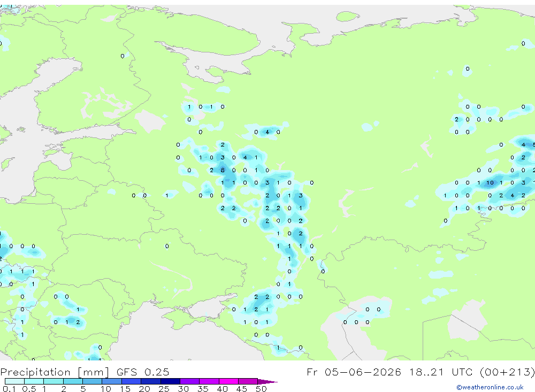The width and height of the screenshot is (535, 392).
Task: Click the '0.5' legend scale label
Action: coord(29,389)
